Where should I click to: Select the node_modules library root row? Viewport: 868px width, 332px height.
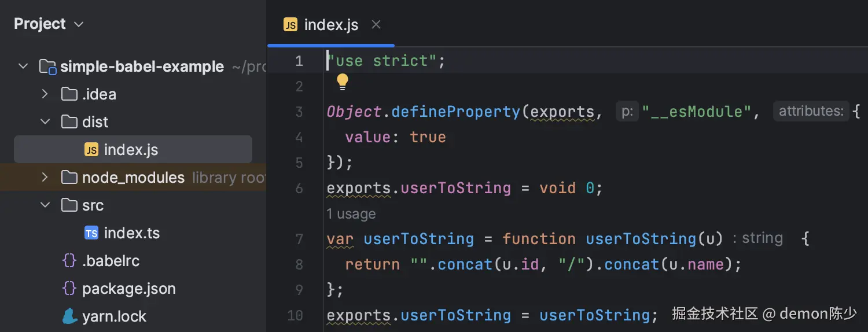click(133, 178)
